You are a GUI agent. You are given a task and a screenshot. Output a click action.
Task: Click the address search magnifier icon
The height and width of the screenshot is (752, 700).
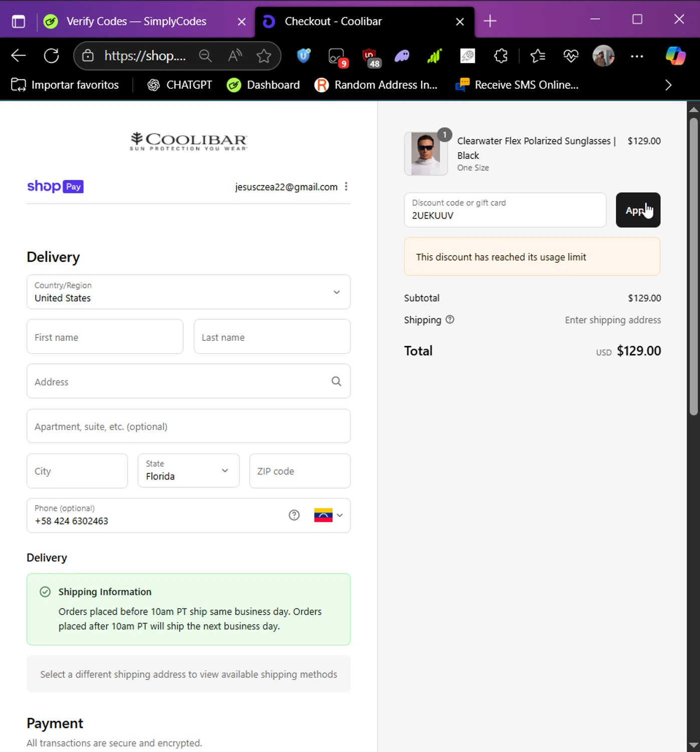tap(336, 382)
